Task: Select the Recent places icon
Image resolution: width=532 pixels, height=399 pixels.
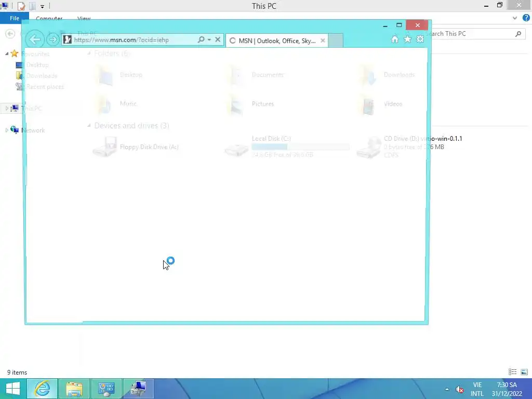Action: pos(20,87)
